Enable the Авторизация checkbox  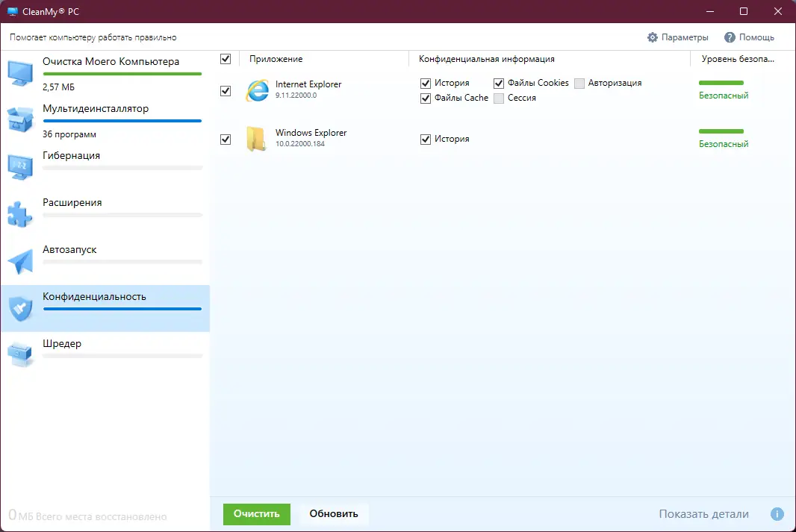[x=579, y=83]
